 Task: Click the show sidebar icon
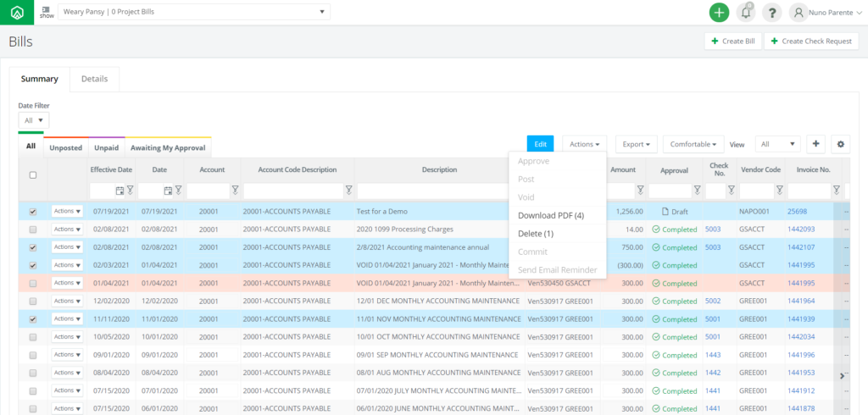47,12
